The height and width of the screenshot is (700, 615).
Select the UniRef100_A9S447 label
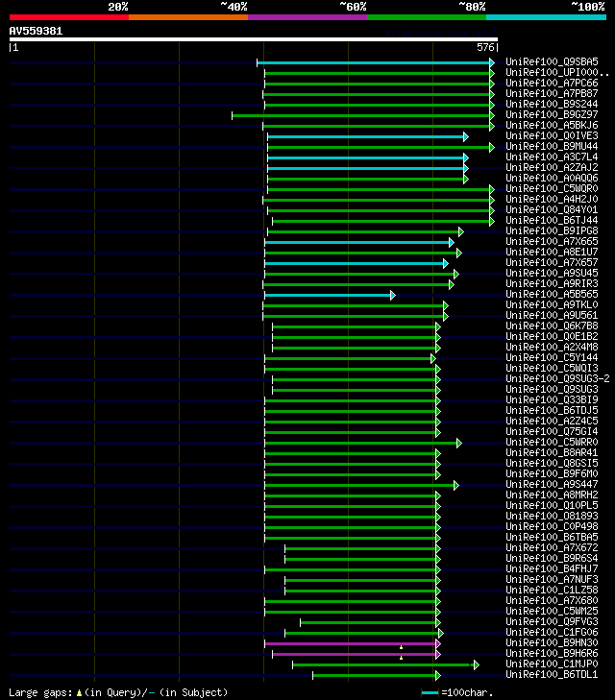coord(552,484)
